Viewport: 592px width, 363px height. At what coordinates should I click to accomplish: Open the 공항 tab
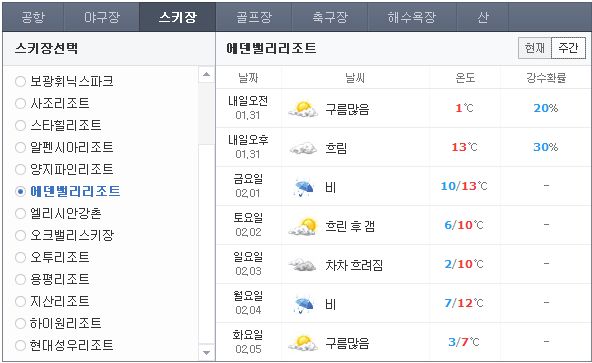(x=33, y=17)
